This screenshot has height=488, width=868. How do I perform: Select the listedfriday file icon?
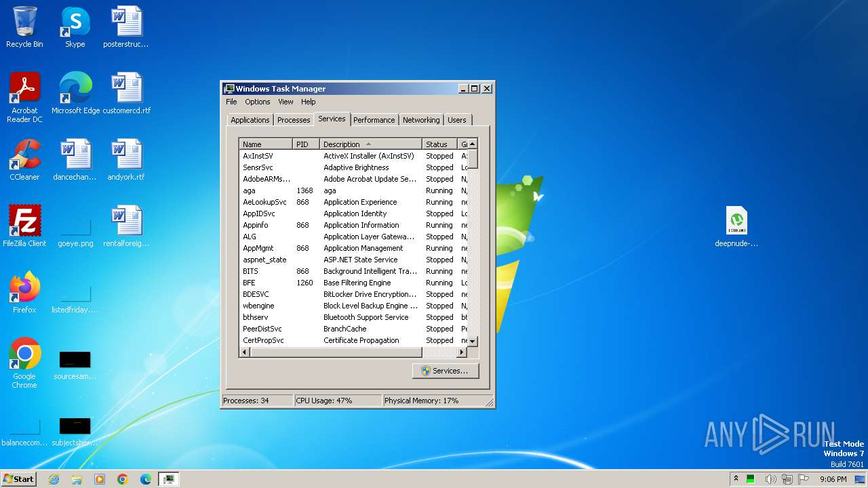[75, 298]
